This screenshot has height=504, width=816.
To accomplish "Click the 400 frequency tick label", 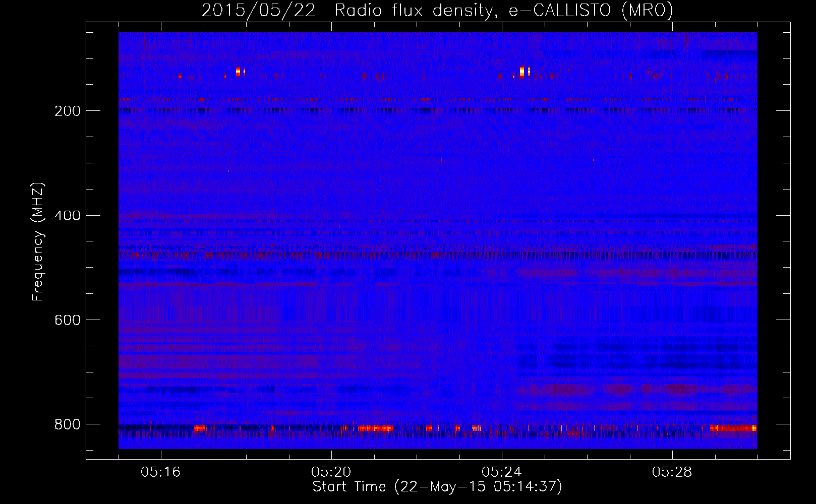I will click(x=68, y=216).
